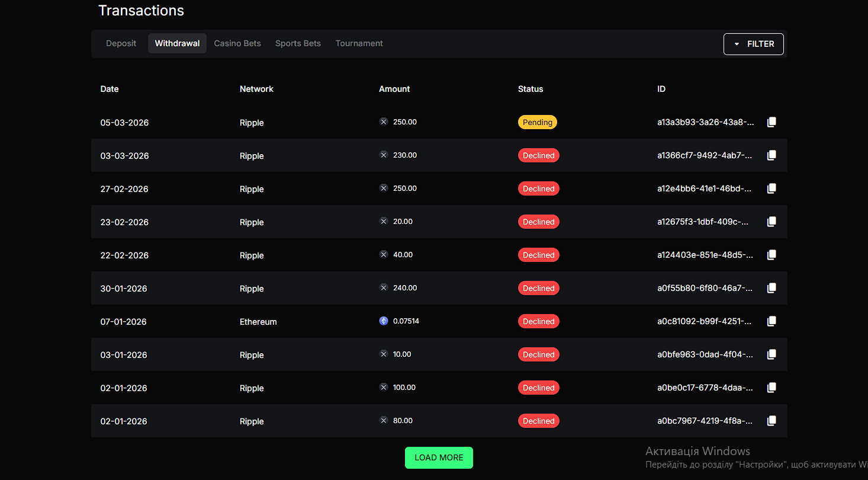Go to the Tournament tab
The image size is (868, 480).
(359, 43)
